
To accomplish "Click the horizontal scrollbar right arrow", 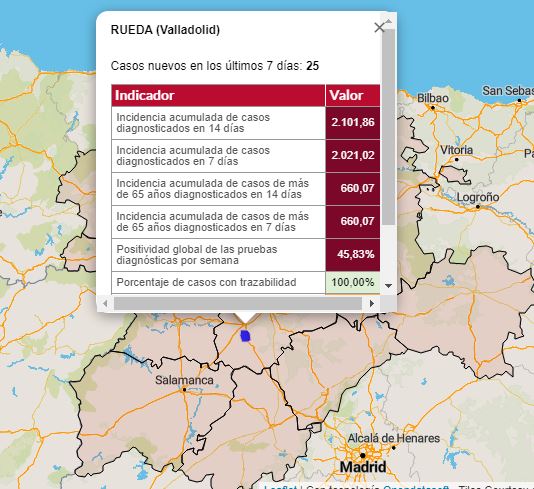I will (372, 303).
